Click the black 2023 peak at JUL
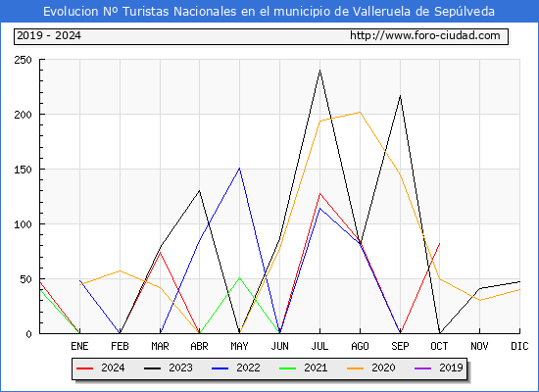The height and width of the screenshot is (392, 539). pos(320,71)
